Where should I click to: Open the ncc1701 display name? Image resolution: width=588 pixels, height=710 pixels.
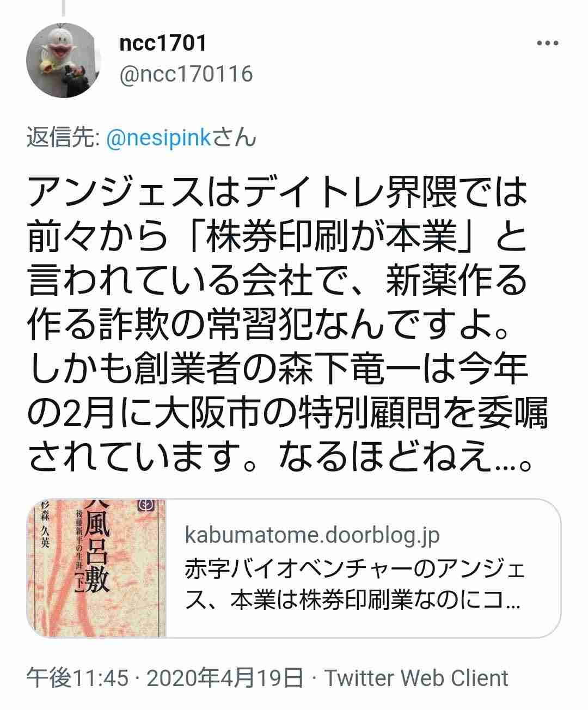(163, 43)
